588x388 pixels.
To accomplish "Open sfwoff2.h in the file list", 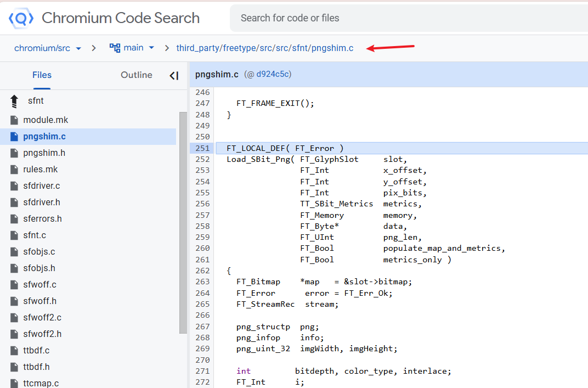I will [x=42, y=334].
